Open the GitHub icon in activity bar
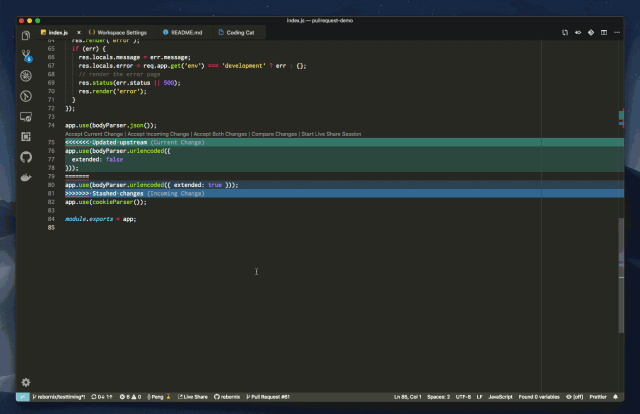 pyautogui.click(x=26, y=156)
